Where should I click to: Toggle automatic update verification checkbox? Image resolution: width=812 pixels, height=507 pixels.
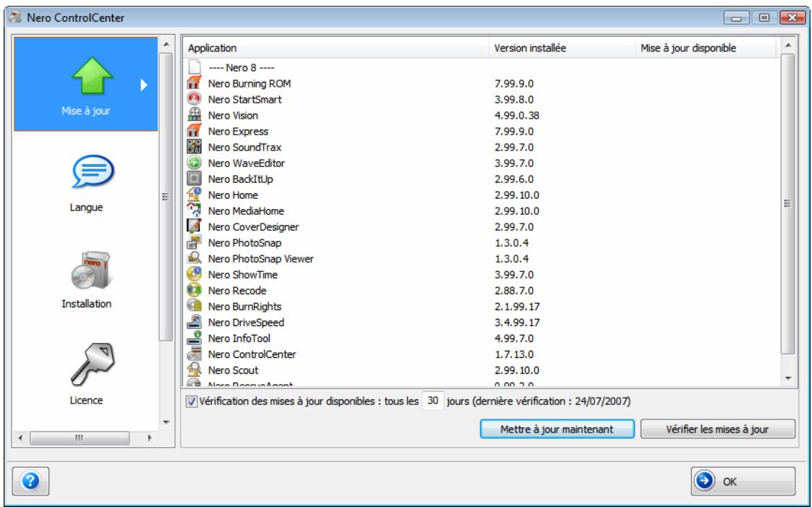192,401
